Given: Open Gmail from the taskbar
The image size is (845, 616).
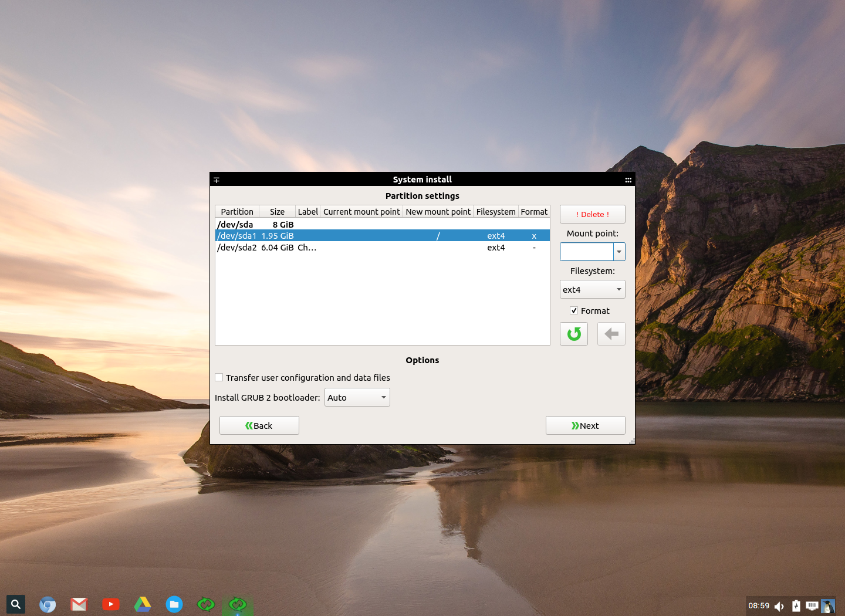Looking at the screenshot, I should point(79,604).
